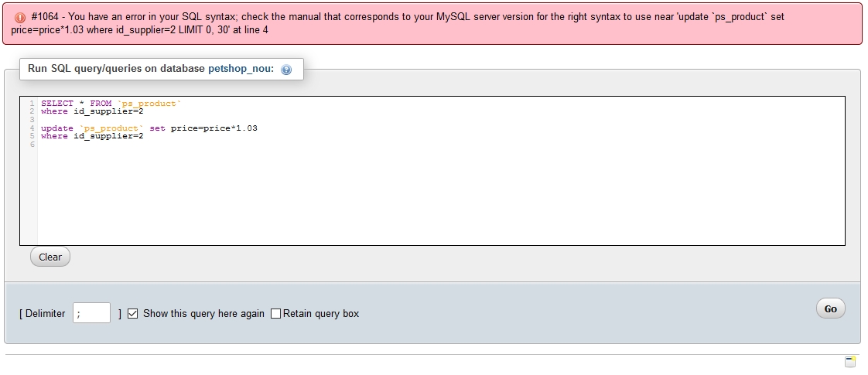
Task: Open new phpMyAdmin window icon at bottom right
Action: [x=850, y=362]
